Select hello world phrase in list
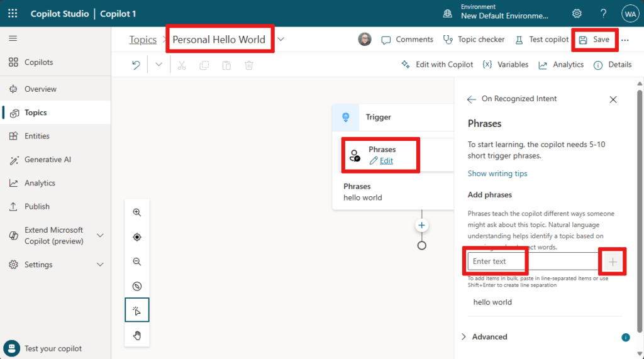The width and height of the screenshot is (644, 359). coord(492,302)
